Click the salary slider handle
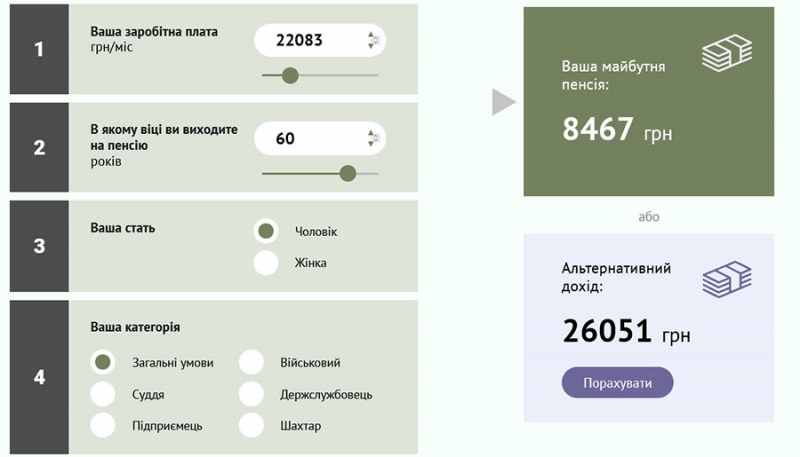Image resolution: width=800 pixels, height=457 pixels. (x=290, y=75)
